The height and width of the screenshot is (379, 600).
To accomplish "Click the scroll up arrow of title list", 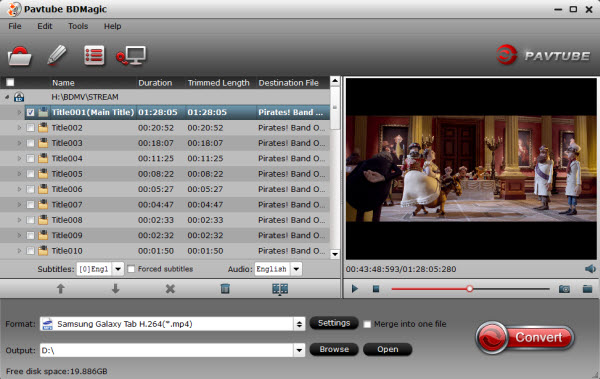I will coord(335,81).
